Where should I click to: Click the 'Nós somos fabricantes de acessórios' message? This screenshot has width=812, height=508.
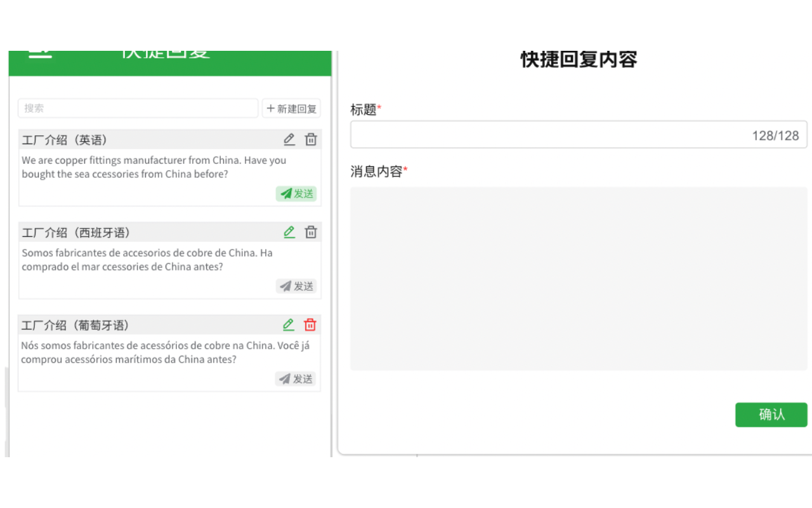click(x=166, y=352)
